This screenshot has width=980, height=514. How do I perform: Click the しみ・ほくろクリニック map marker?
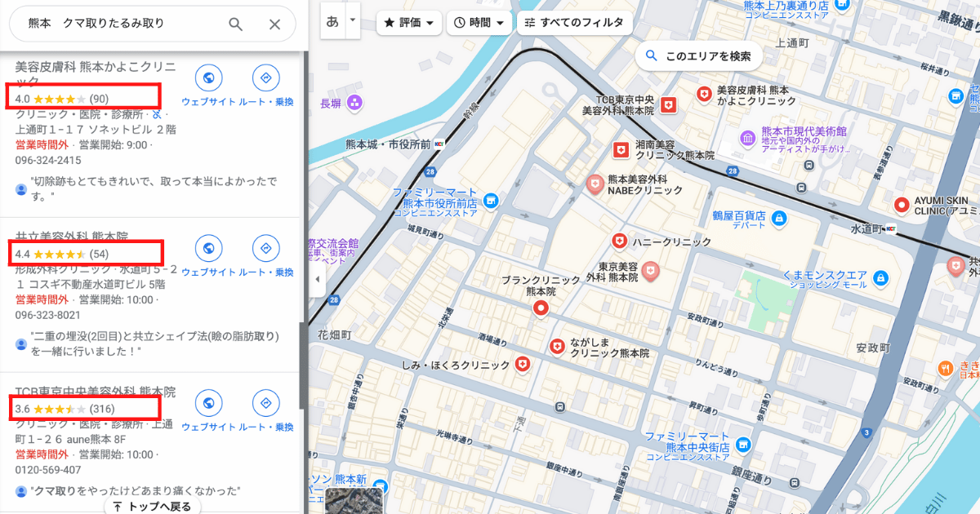(x=523, y=365)
